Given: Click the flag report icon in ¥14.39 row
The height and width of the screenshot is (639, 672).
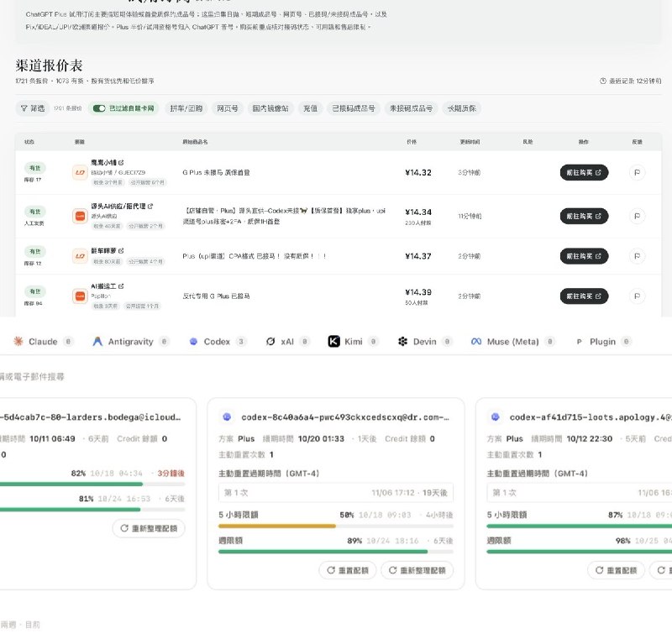Looking at the screenshot, I should click(637, 296).
